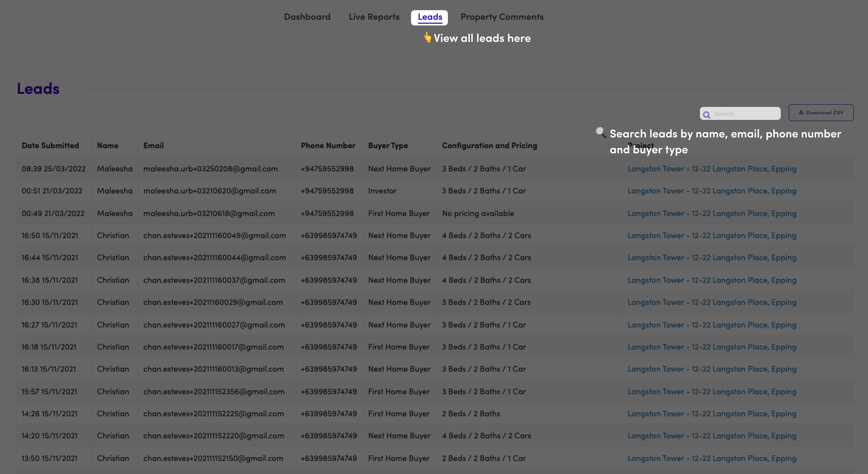Click the magnifier icon in search box
Image resolution: width=868 pixels, height=474 pixels.
tap(707, 115)
